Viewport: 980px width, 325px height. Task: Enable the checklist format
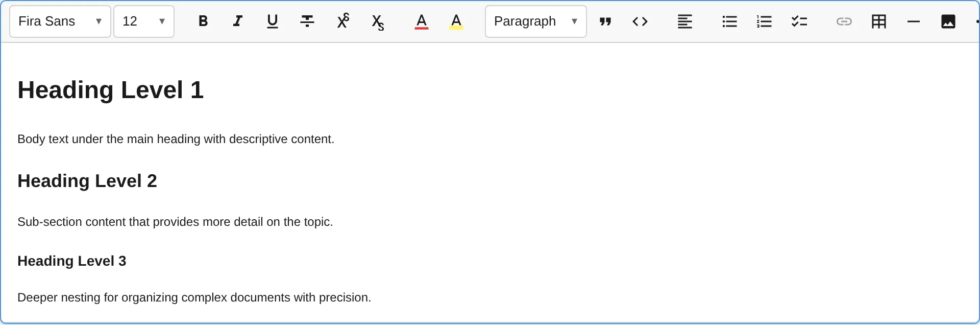pos(799,21)
